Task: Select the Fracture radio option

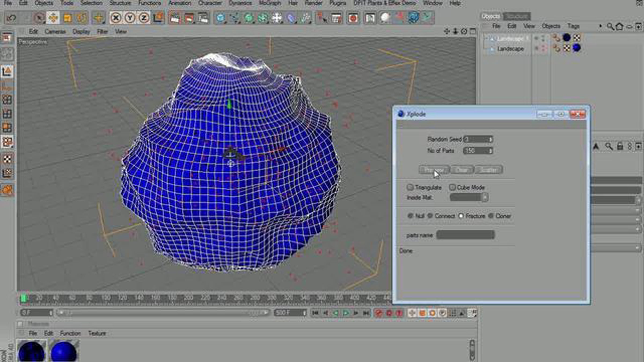Action: [461, 216]
